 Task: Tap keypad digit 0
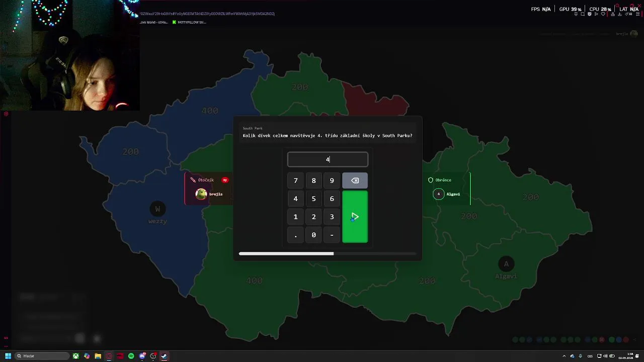point(313,235)
